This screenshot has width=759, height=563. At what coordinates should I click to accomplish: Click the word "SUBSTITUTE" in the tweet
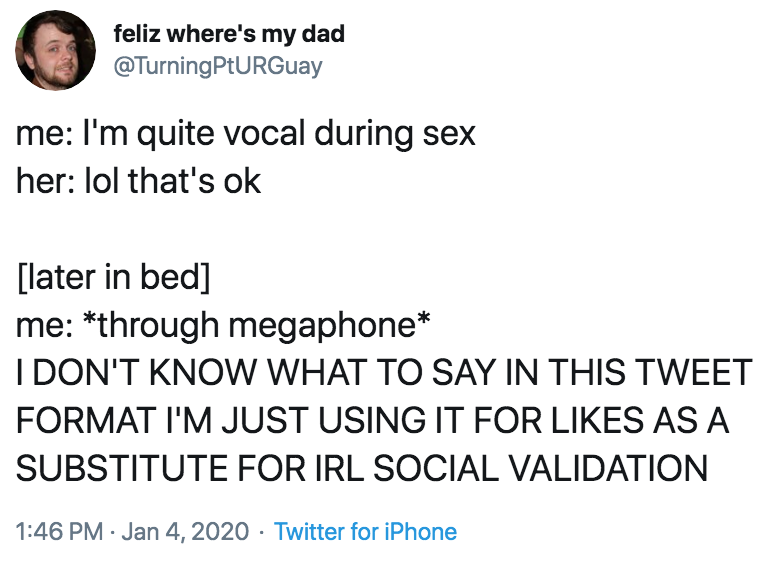[x=121, y=468]
